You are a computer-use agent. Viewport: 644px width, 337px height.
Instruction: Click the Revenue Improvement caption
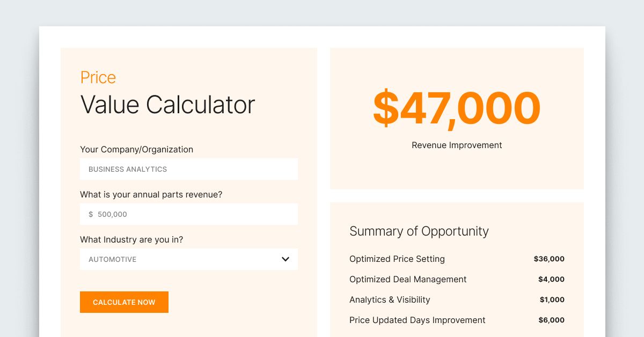pyautogui.click(x=457, y=145)
